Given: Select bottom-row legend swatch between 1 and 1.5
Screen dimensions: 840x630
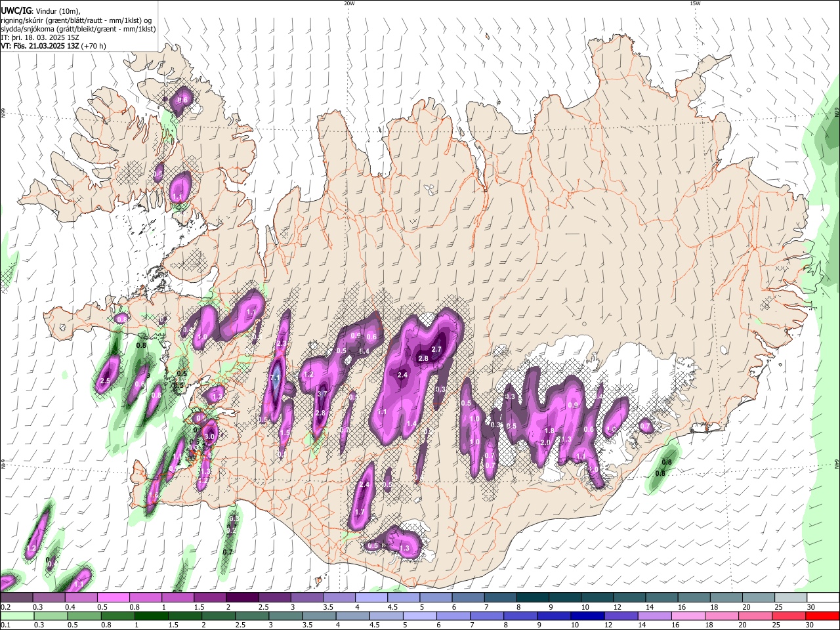Looking at the screenshot, I should (x=152, y=616).
